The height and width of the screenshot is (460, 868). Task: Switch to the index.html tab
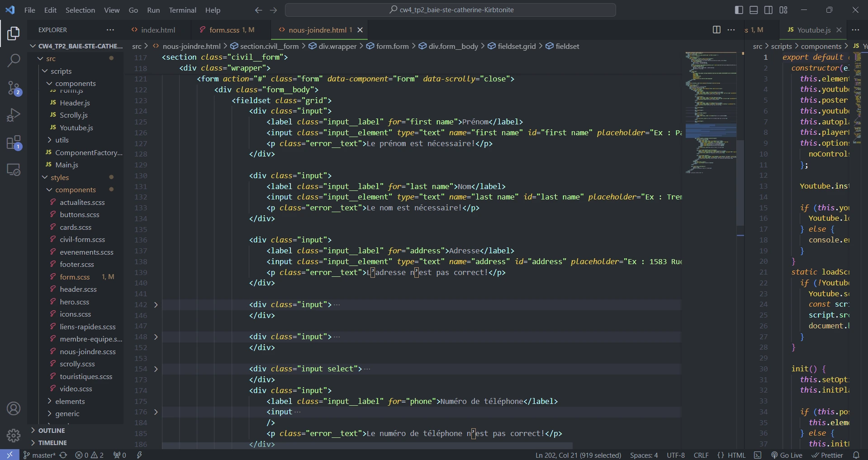(x=158, y=30)
